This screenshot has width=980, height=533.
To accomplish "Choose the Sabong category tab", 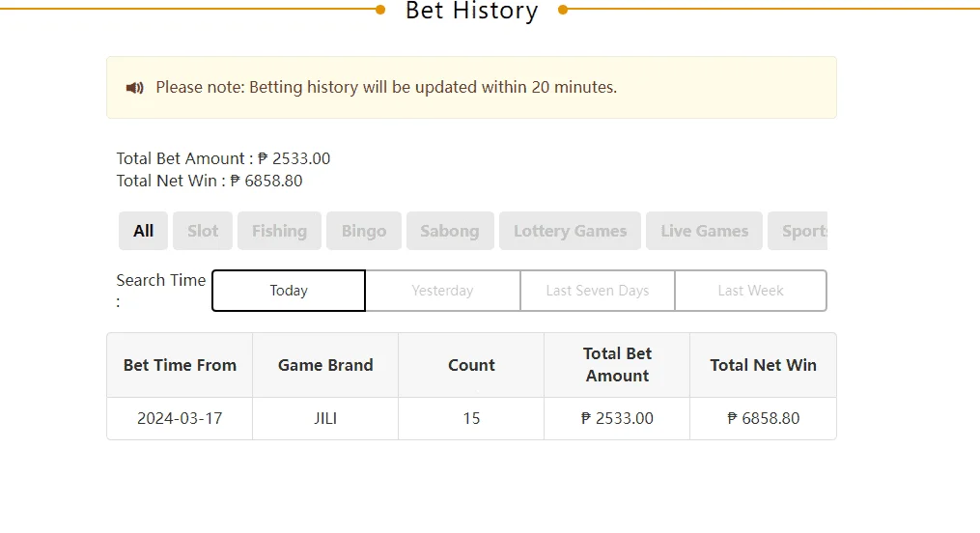I will [450, 231].
